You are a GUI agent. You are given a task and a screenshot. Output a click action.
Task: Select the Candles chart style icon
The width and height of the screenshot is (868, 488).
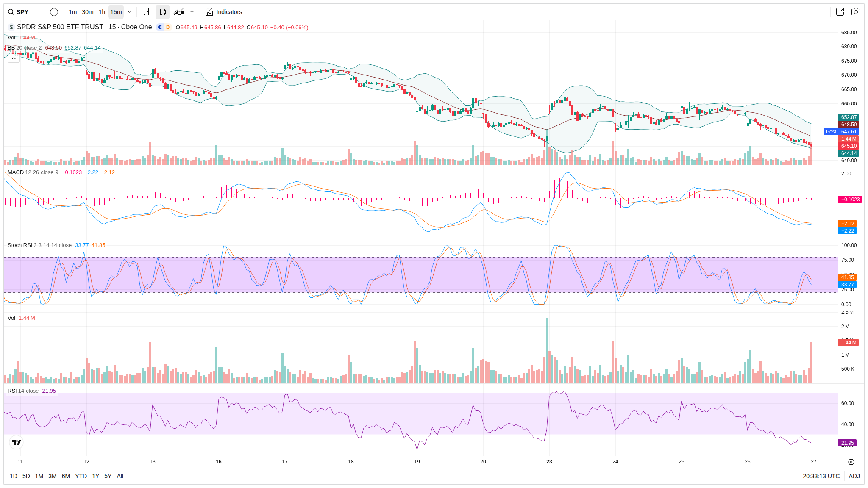[x=163, y=12]
